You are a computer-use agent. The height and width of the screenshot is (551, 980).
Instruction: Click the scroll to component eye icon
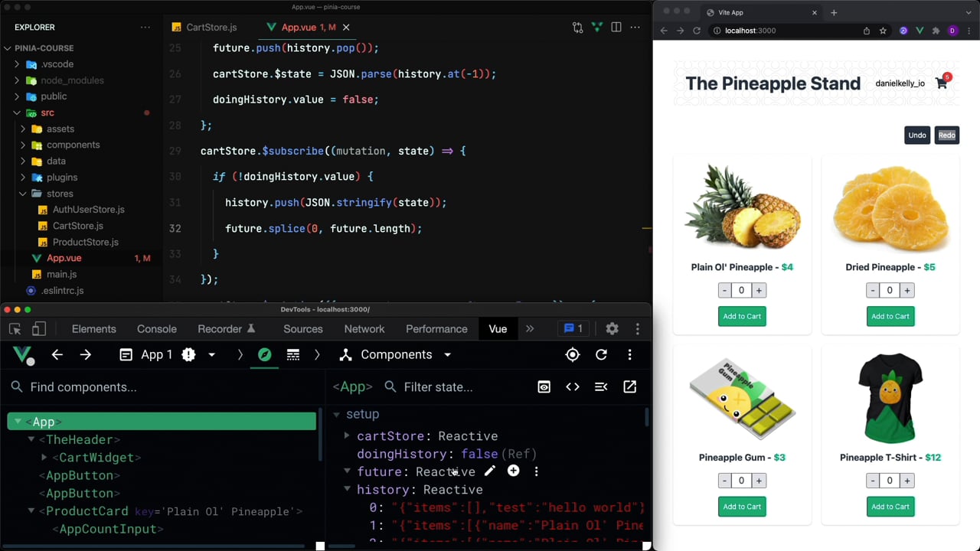click(x=544, y=387)
